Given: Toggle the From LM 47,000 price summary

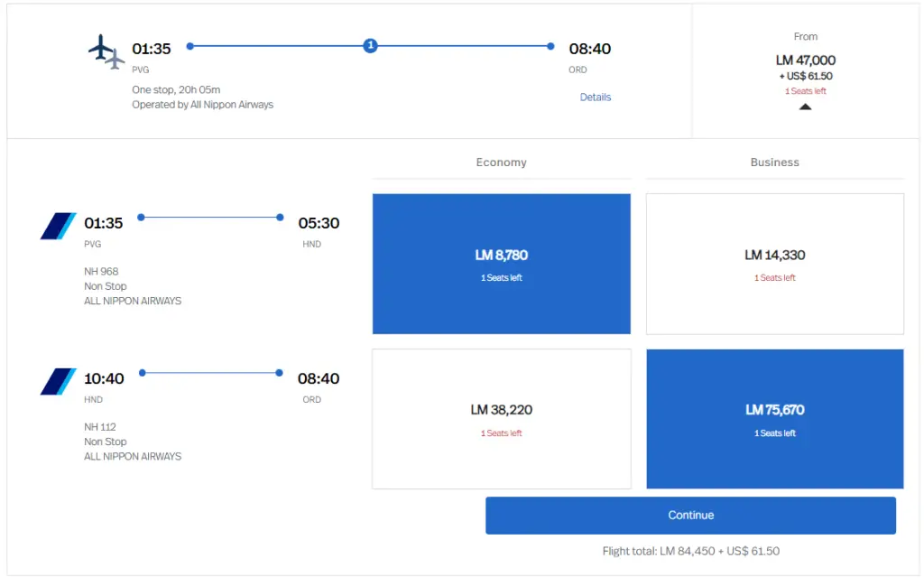Looking at the screenshot, I should pyautogui.click(x=806, y=60).
